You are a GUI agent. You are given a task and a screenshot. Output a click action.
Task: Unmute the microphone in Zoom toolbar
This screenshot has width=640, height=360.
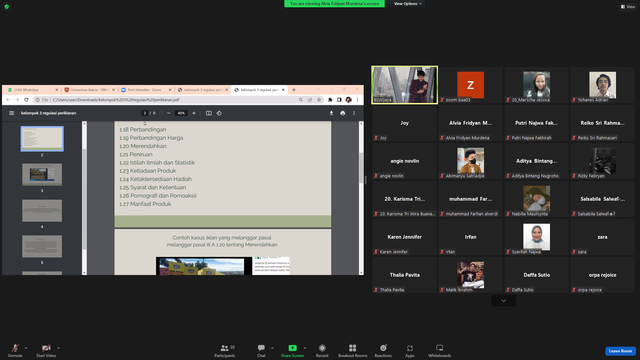click(15, 350)
